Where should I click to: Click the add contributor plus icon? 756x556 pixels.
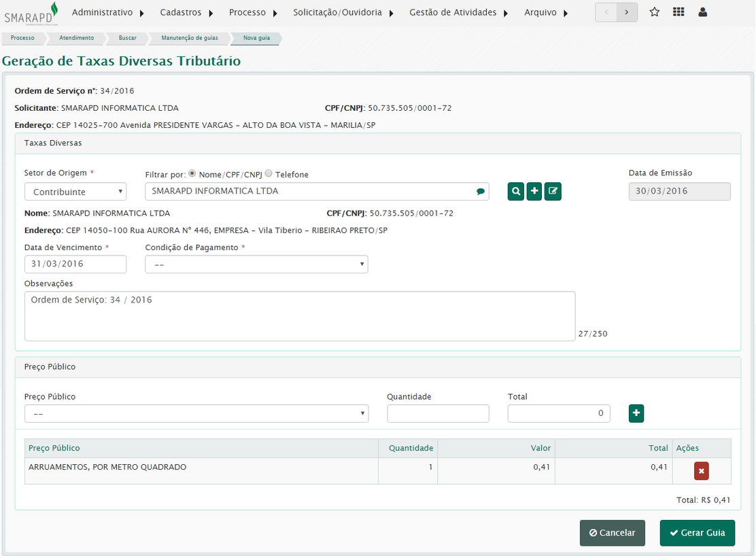pyautogui.click(x=534, y=192)
